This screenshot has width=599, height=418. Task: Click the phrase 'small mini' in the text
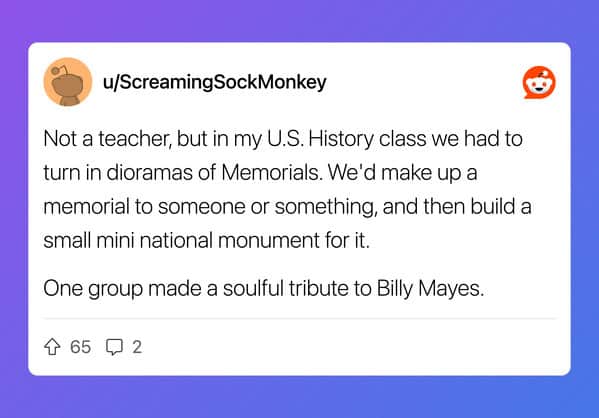[x=89, y=241]
